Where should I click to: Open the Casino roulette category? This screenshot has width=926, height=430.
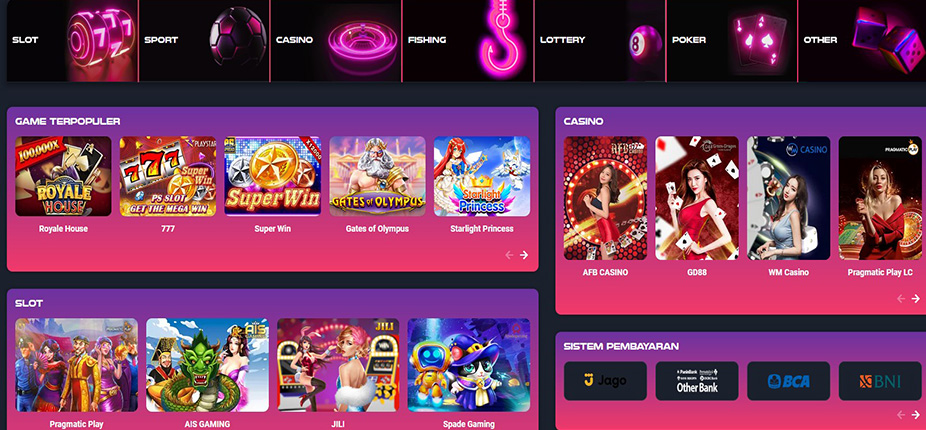pyautogui.click(x=336, y=40)
